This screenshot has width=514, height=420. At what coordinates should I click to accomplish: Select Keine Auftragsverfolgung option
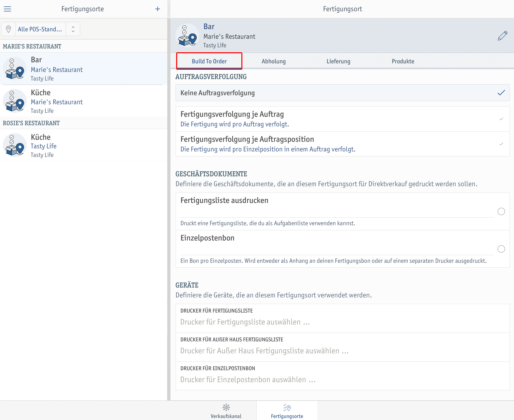[343, 93]
